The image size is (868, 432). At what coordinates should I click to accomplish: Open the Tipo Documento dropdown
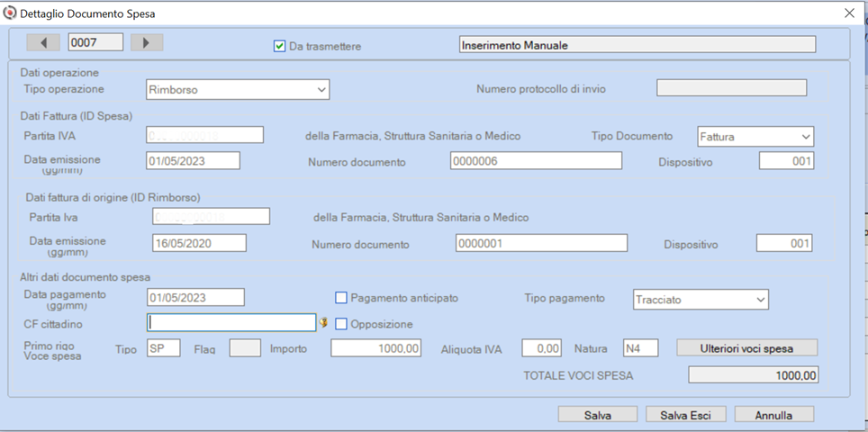755,137
